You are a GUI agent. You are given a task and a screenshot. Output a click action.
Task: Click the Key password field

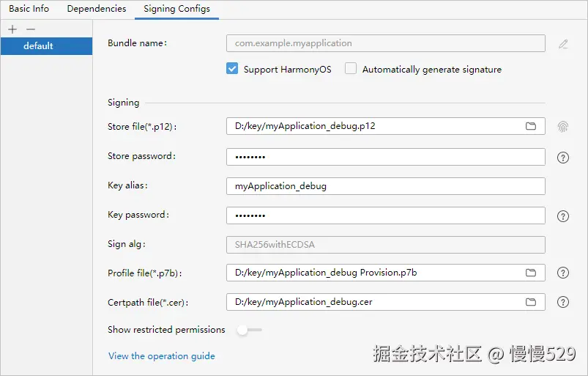tap(385, 215)
